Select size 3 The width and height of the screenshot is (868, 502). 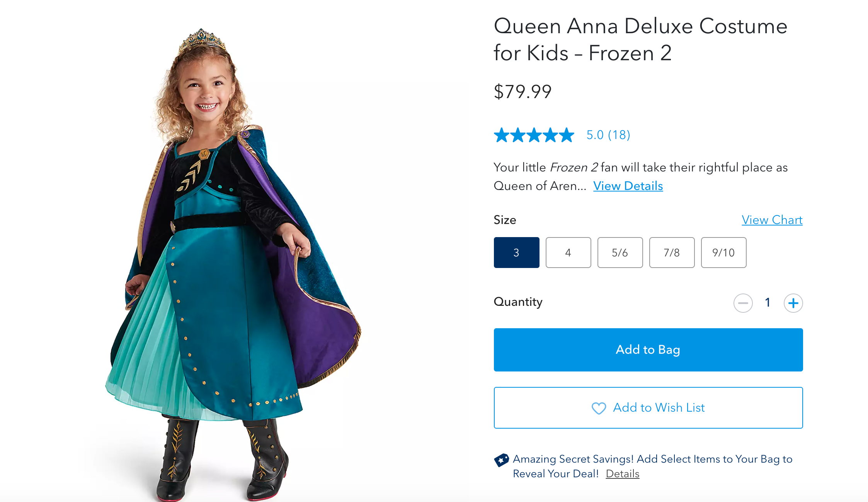click(516, 253)
